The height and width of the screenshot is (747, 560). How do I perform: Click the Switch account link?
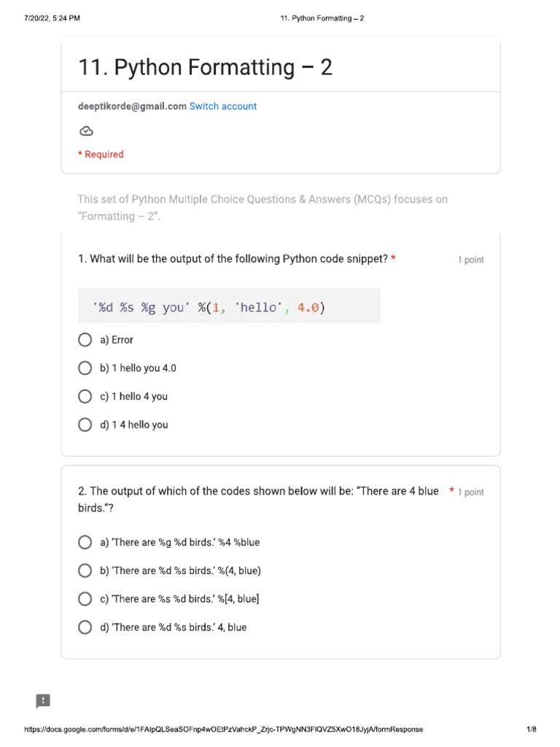click(x=223, y=107)
